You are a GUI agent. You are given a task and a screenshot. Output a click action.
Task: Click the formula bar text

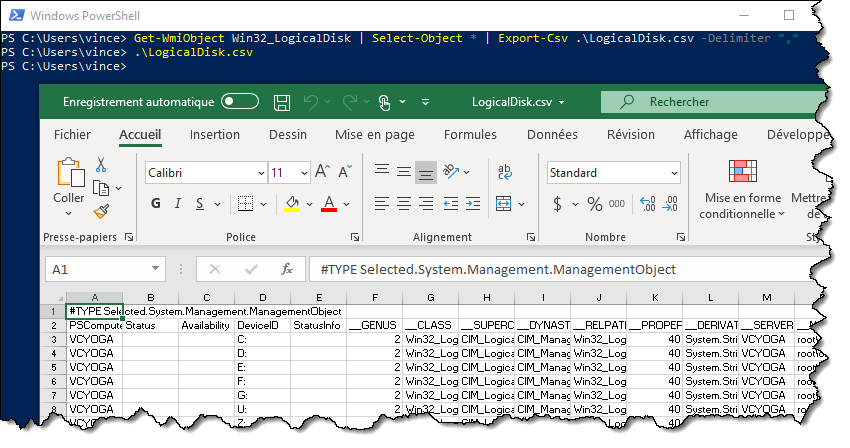click(498, 270)
